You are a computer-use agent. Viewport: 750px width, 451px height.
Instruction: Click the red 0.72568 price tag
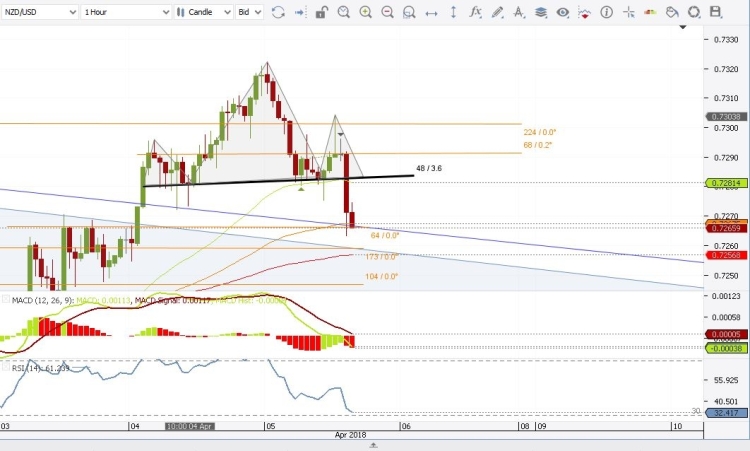(726, 255)
